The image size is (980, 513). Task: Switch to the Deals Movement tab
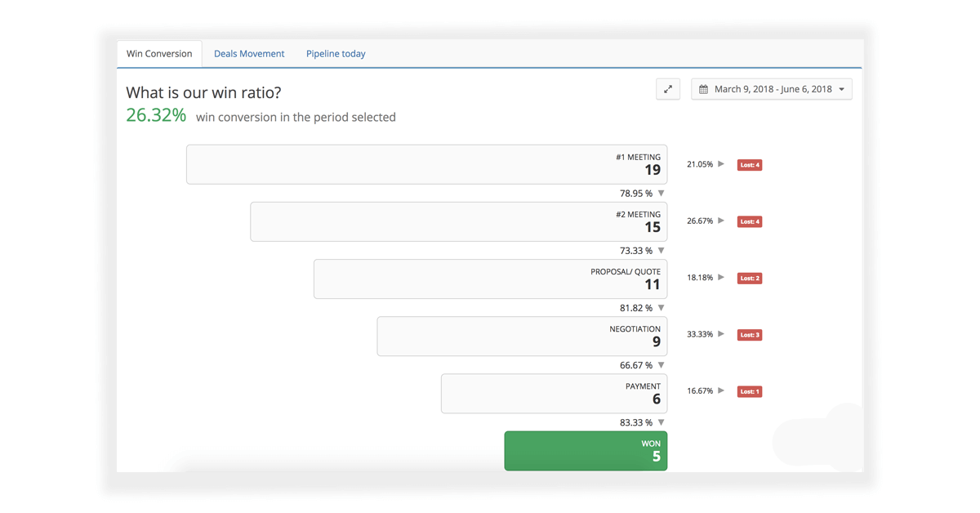pos(249,54)
